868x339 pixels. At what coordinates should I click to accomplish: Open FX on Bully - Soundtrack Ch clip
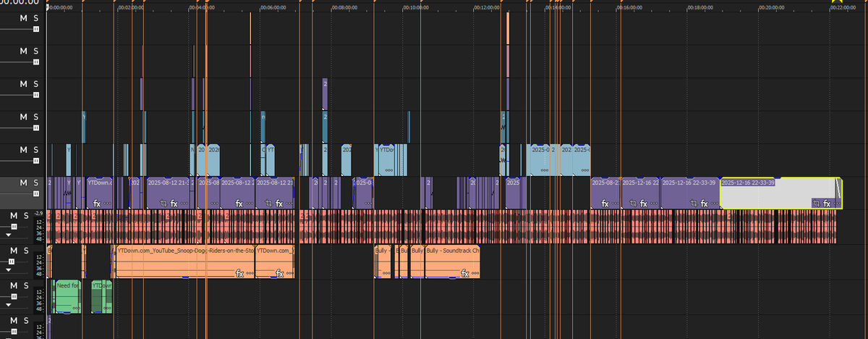[465, 273]
